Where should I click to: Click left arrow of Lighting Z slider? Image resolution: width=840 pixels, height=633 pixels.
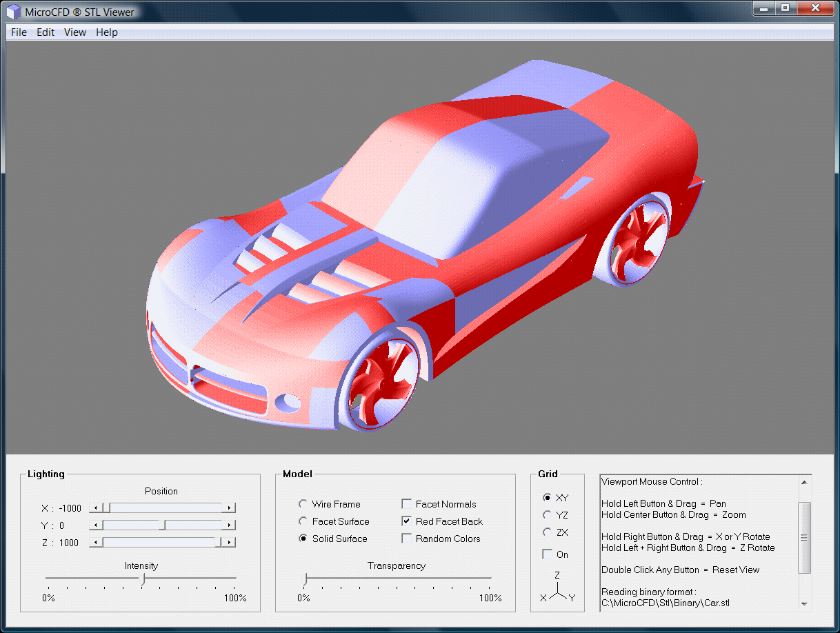click(x=95, y=543)
